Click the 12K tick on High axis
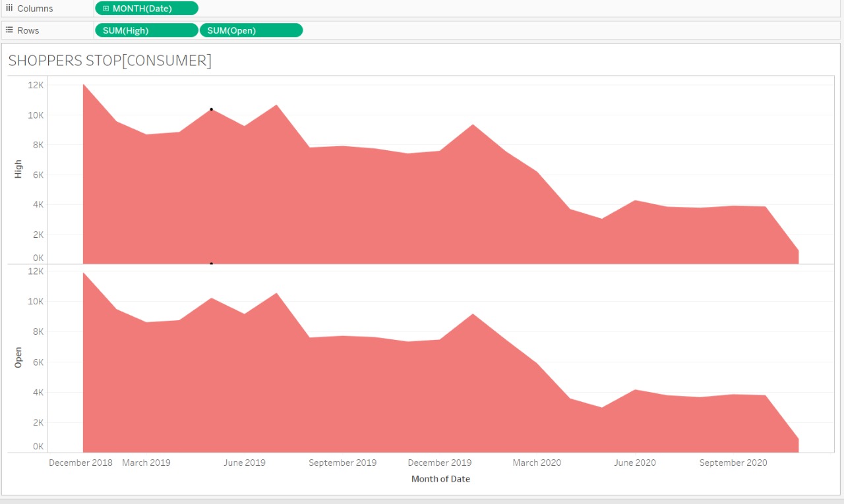844x504 pixels. pyautogui.click(x=36, y=85)
